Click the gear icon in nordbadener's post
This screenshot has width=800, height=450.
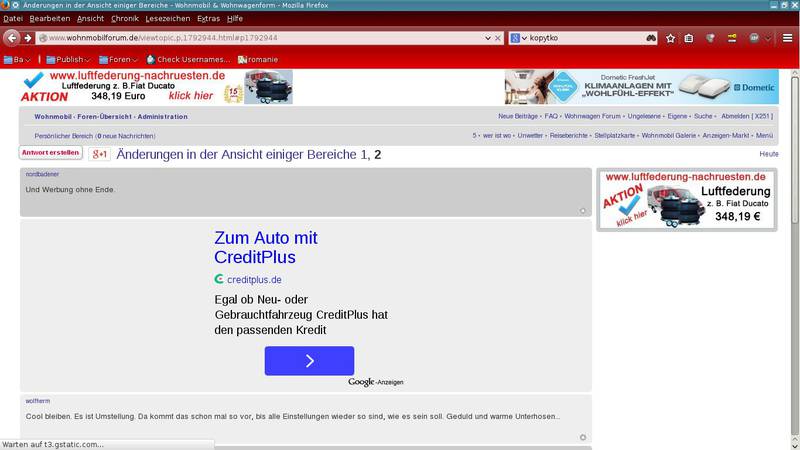coord(583,211)
